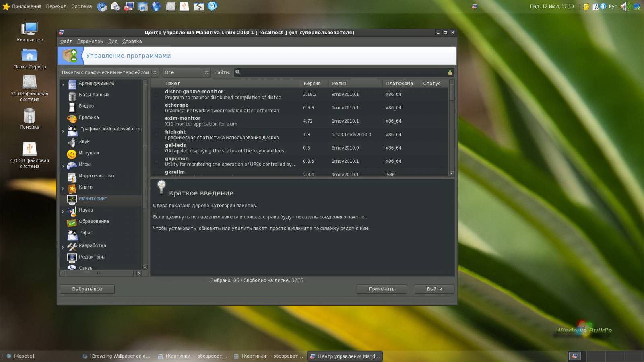The image size is (644, 362).
Task: Open the 4,0 GB файловая система USB icon
Action: click(29, 149)
